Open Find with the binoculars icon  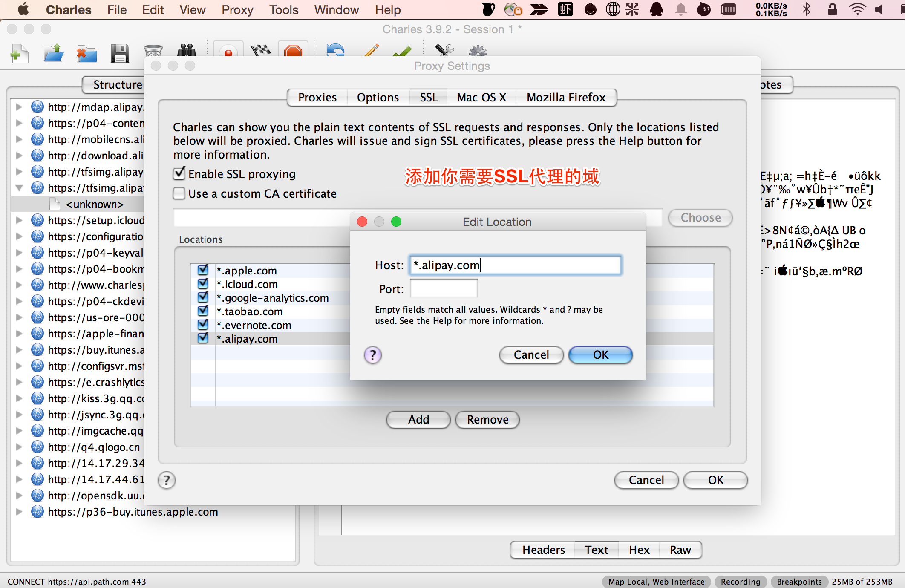click(x=187, y=50)
